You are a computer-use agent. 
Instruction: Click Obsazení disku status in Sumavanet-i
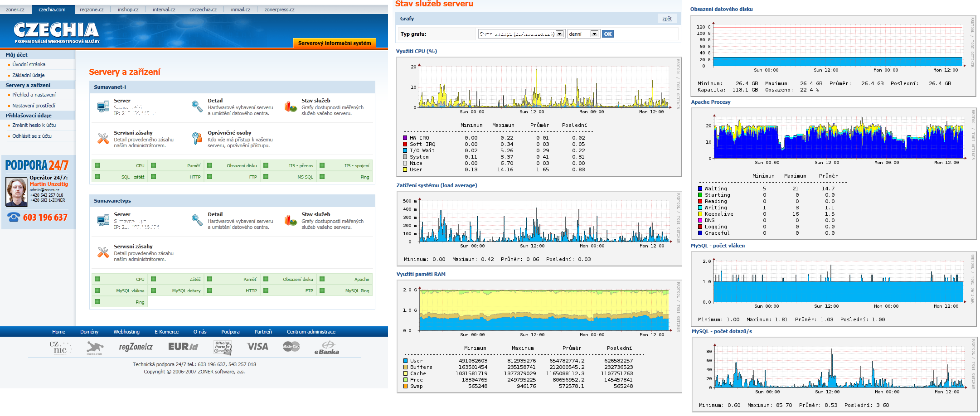tap(232, 165)
